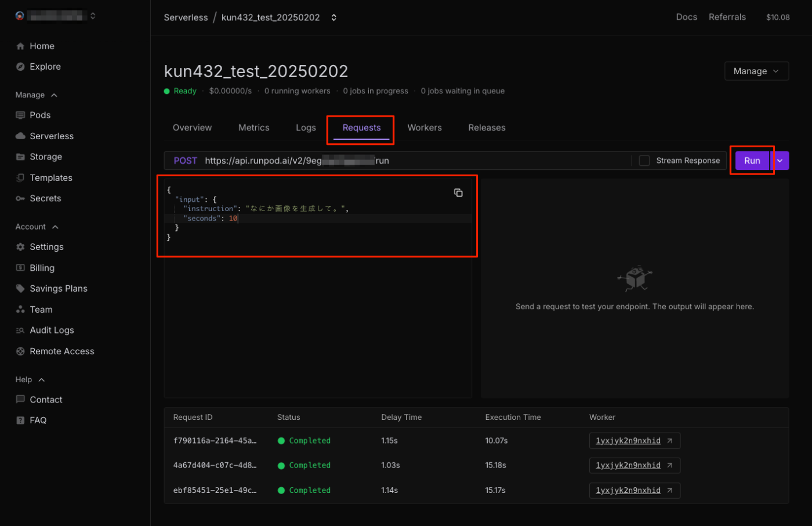This screenshot has width=812, height=526.
Task: Switch to the Workers tab
Action: [425, 128]
